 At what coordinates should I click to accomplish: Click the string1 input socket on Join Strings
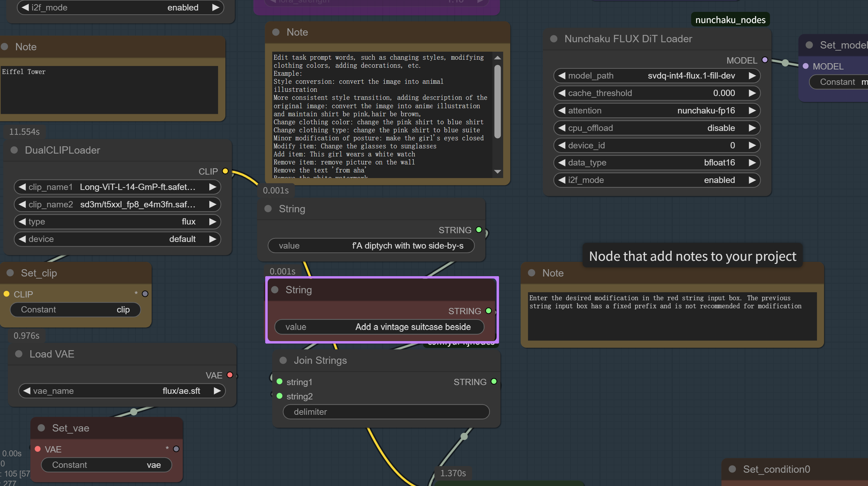[x=280, y=382]
